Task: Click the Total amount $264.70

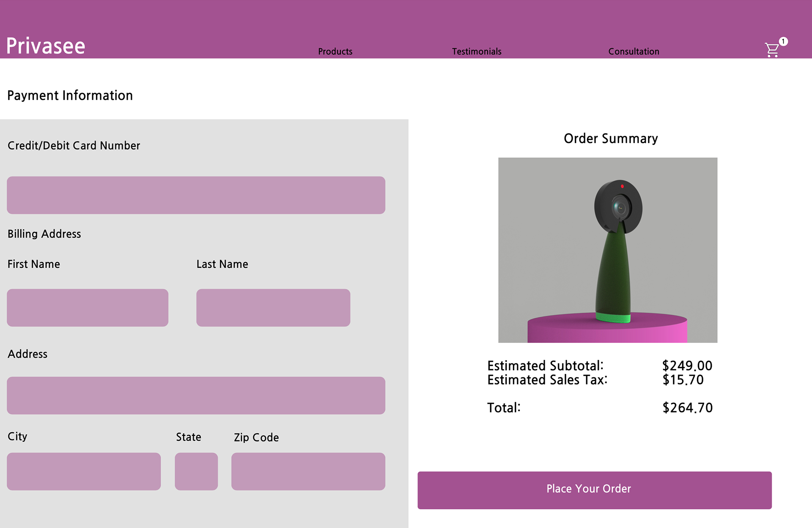Action: pyautogui.click(x=687, y=408)
